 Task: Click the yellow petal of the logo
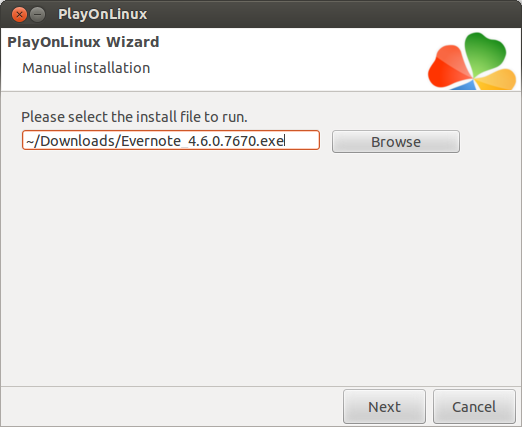[x=496, y=80]
